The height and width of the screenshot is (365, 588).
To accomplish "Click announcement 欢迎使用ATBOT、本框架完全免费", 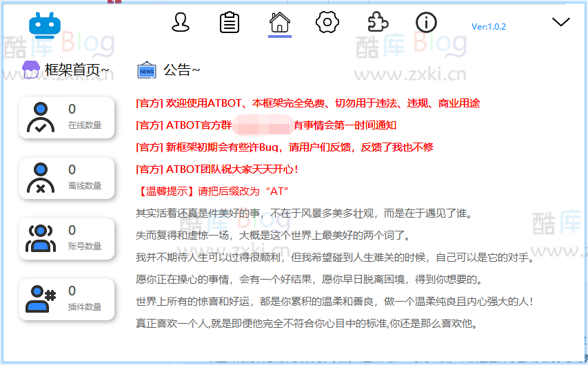I will (x=308, y=103).
